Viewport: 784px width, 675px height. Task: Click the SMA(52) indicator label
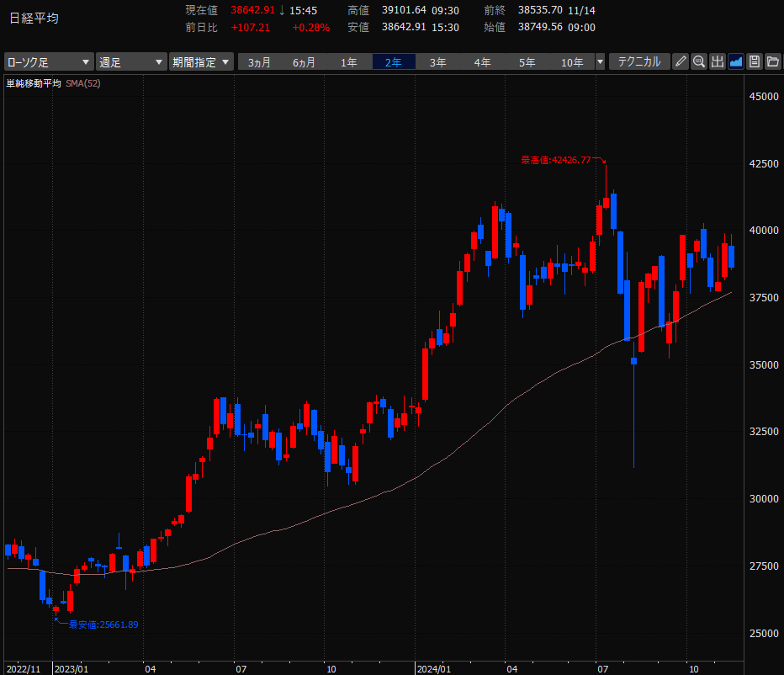click(83, 83)
